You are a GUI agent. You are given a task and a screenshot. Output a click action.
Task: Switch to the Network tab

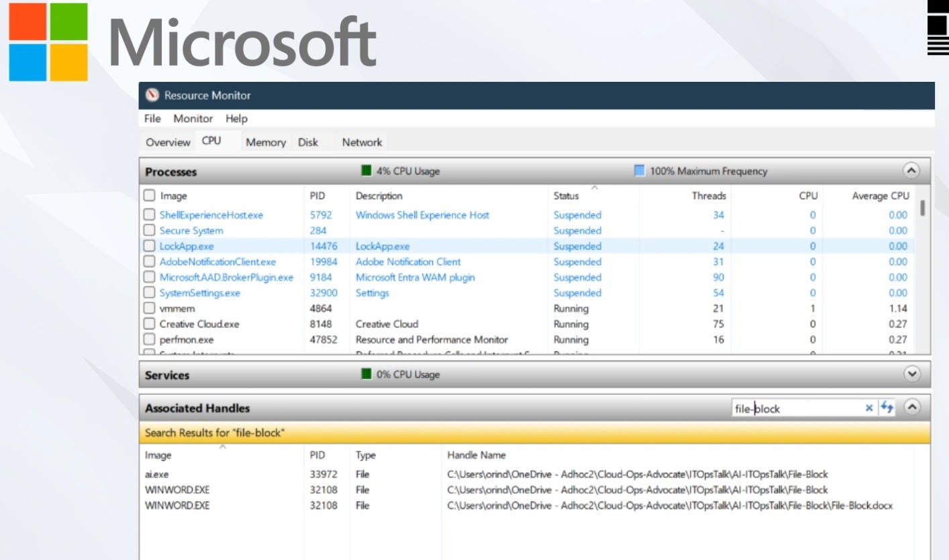(362, 142)
